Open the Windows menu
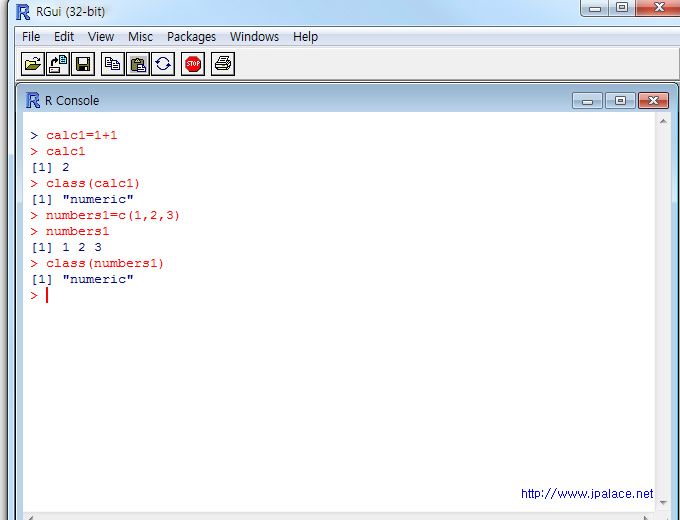 (x=254, y=37)
